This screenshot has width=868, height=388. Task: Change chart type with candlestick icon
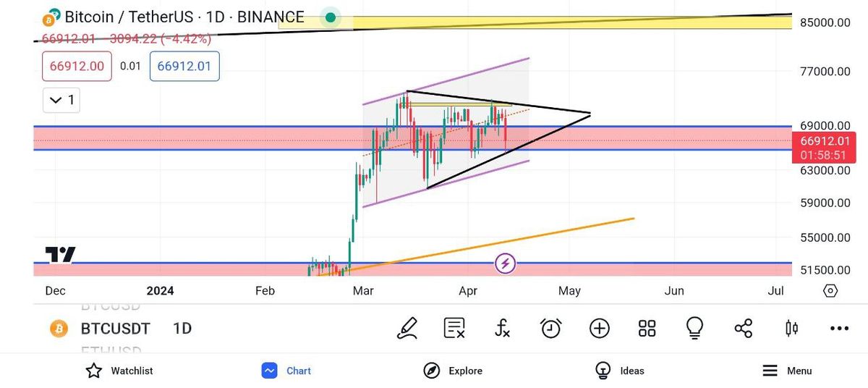point(791,328)
